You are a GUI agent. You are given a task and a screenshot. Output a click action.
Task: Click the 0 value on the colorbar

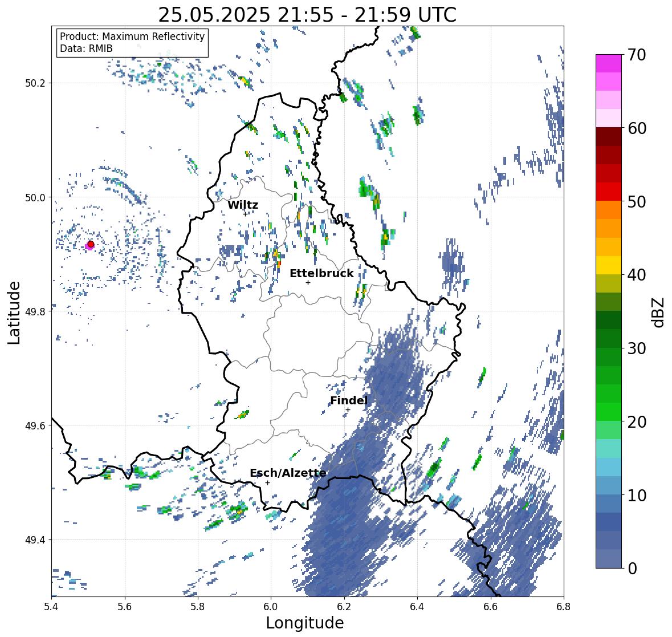point(633,569)
